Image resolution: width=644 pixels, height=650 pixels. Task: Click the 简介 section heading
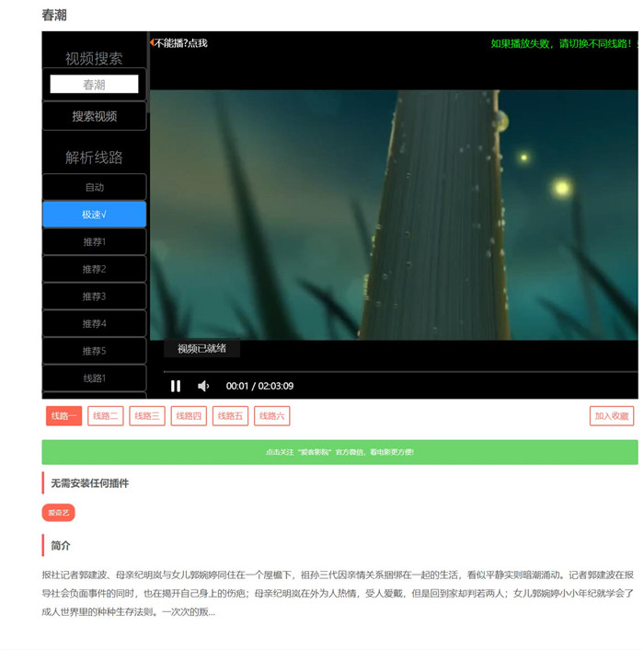[x=61, y=546]
